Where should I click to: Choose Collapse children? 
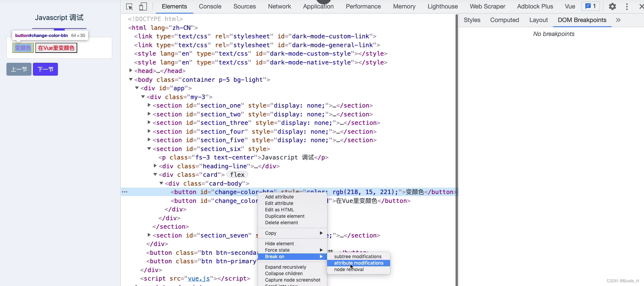[292, 273]
